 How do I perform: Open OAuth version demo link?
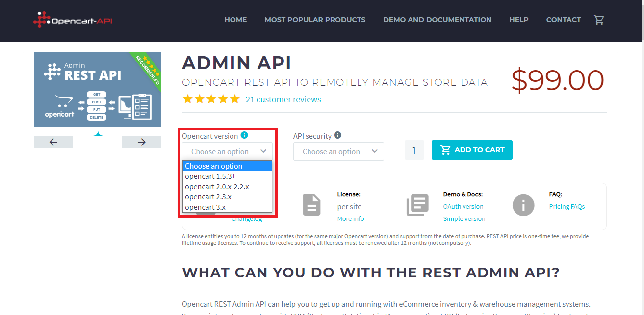(x=463, y=207)
